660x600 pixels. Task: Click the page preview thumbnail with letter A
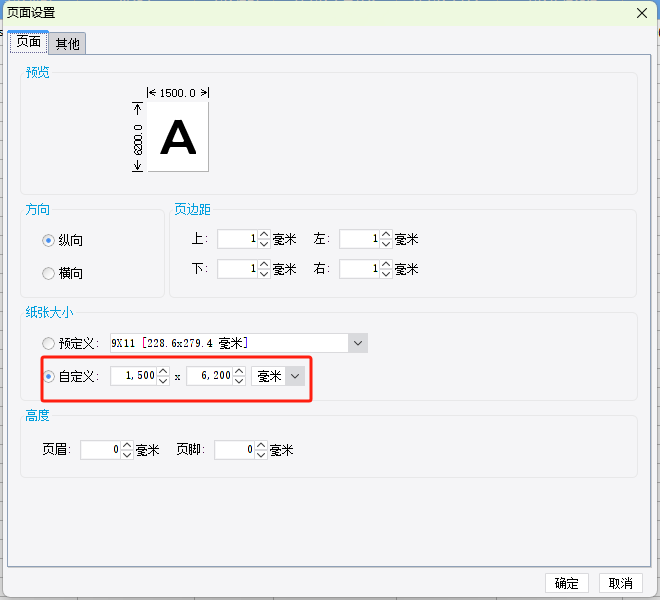click(178, 137)
